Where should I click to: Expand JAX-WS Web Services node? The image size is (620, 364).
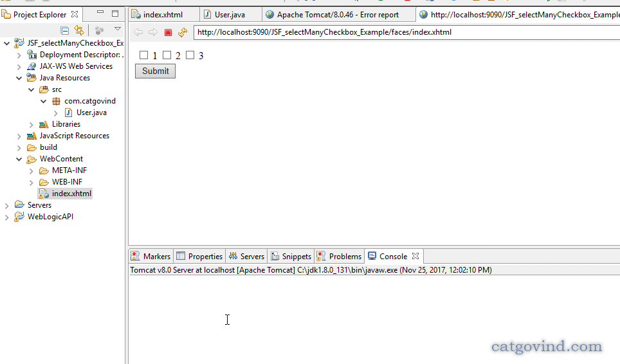(x=19, y=67)
